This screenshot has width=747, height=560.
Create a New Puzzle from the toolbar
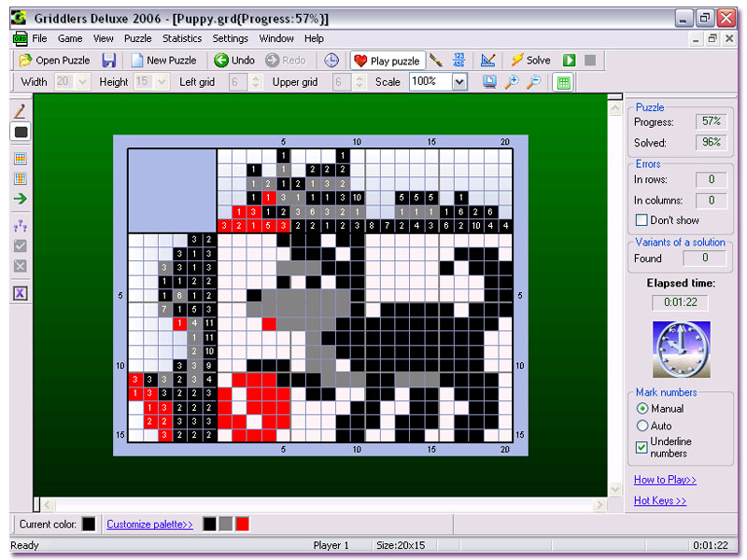click(x=164, y=61)
